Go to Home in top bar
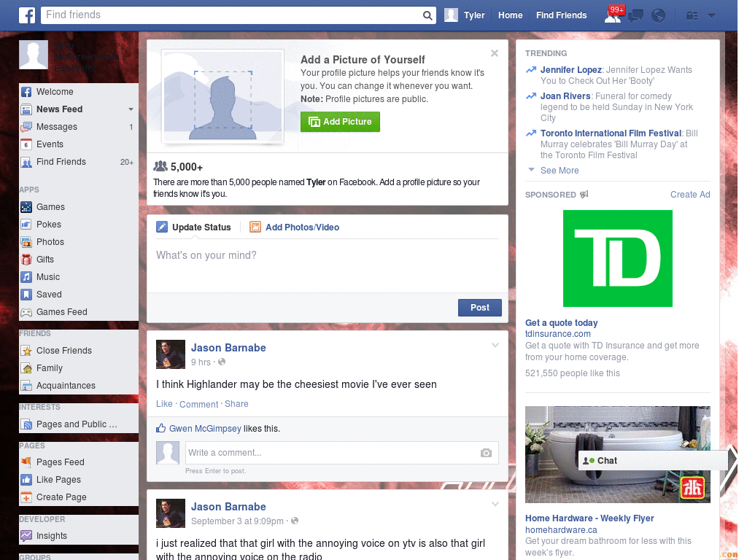 click(x=510, y=15)
